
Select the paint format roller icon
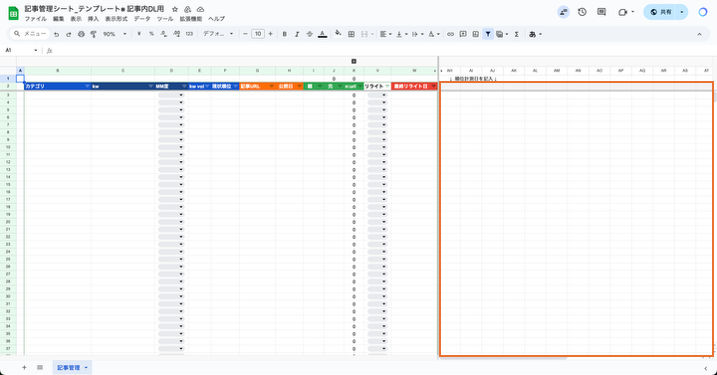94,34
